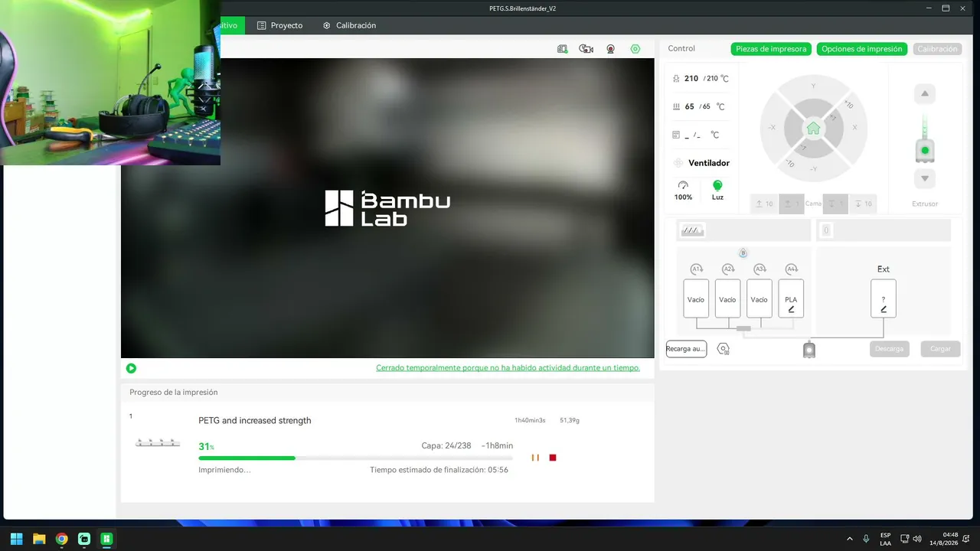Click the nozzle temperature icon
980x551 pixels.
pos(676,79)
